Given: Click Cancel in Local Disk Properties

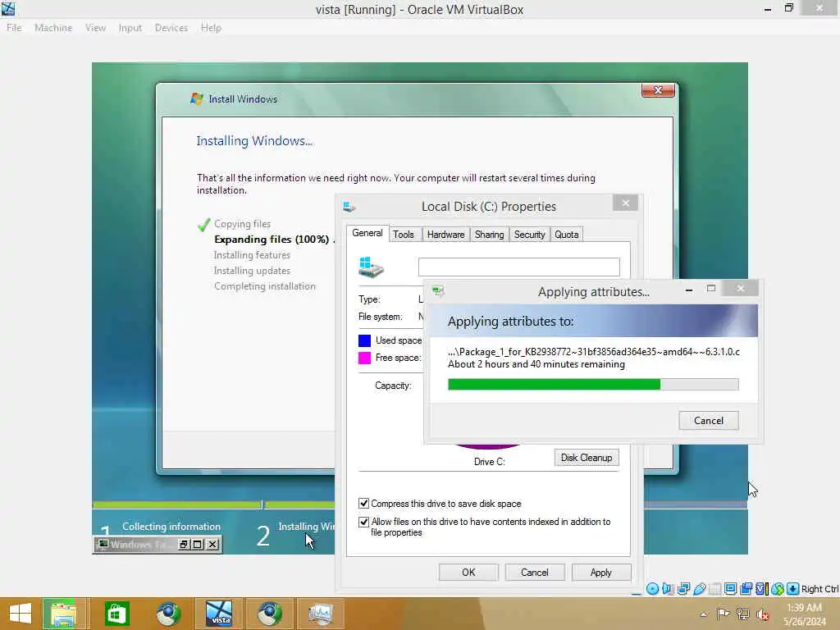Looking at the screenshot, I should point(535,572).
